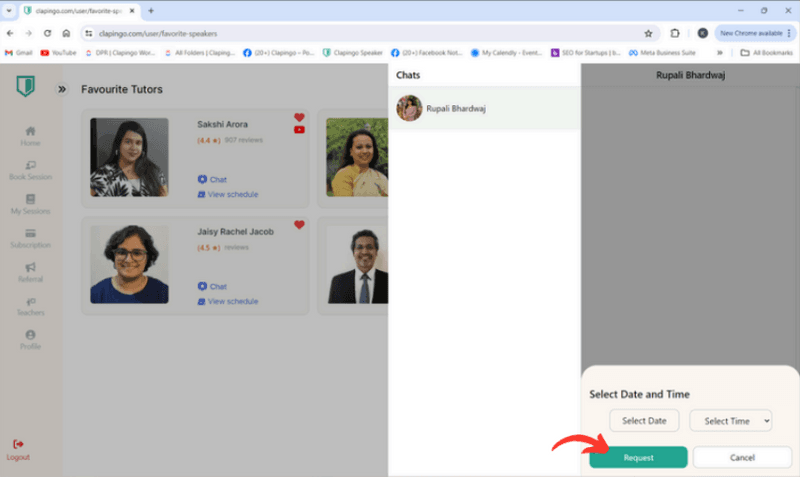This screenshot has width=800, height=477.
Task: Click YouTube icon on Sakshi Arora card
Action: [x=299, y=130]
